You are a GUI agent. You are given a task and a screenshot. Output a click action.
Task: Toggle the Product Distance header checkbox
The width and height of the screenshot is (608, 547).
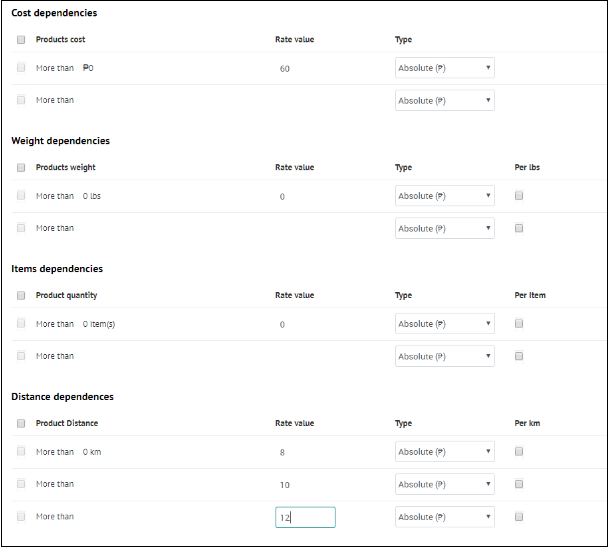point(21,423)
